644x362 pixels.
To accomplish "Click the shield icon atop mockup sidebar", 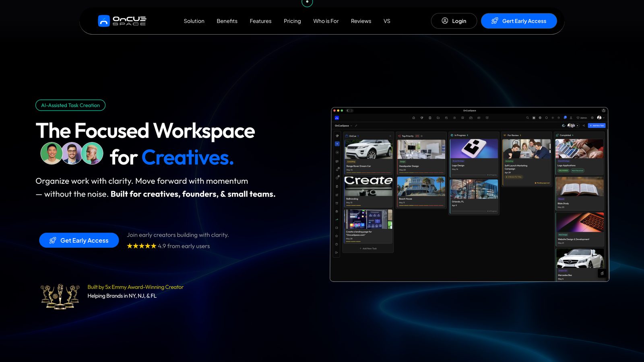I will (337, 136).
